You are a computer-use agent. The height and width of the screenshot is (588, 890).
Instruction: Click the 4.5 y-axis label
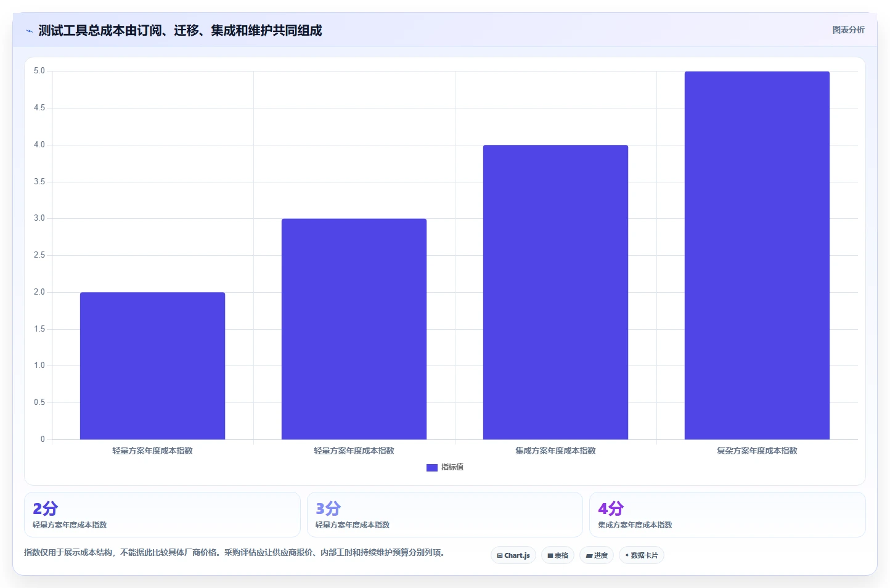coord(39,108)
